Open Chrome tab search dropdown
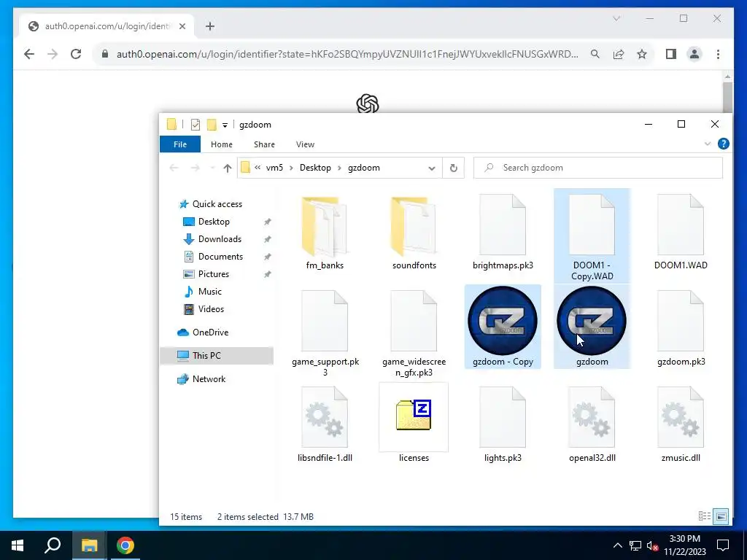 pos(616,18)
